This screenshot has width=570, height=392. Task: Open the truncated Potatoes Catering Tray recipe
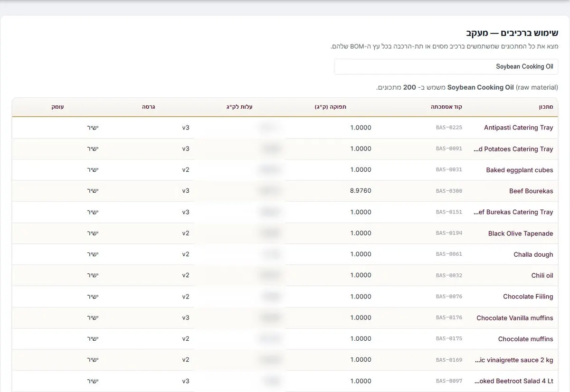(513, 149)
